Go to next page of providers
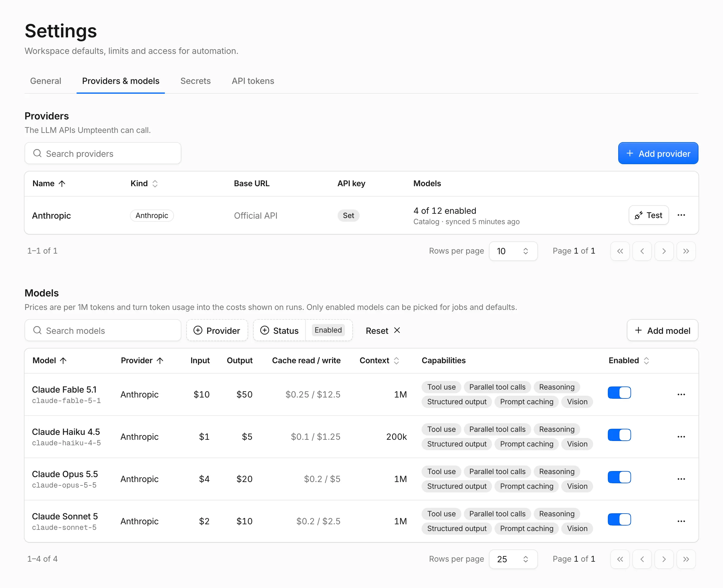The height and width of the screenshot is (588, 723). pyautogui.click(x=664, y=251)
